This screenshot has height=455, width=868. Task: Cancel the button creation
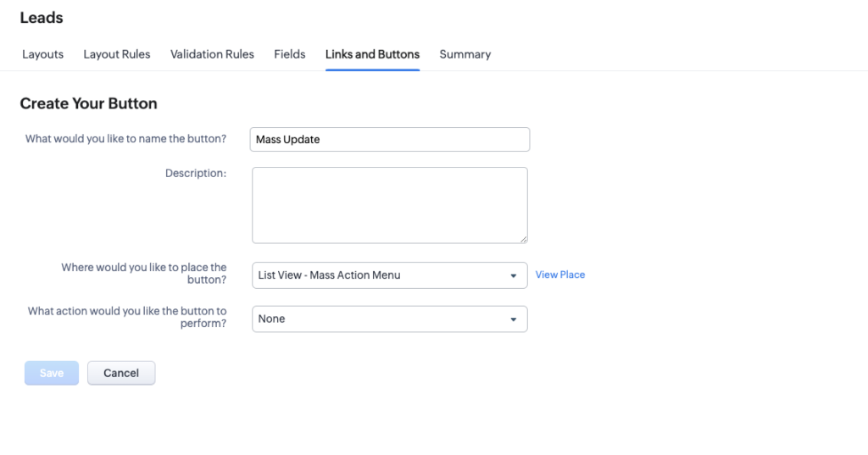pyautogui.click(x=121, y=374)
